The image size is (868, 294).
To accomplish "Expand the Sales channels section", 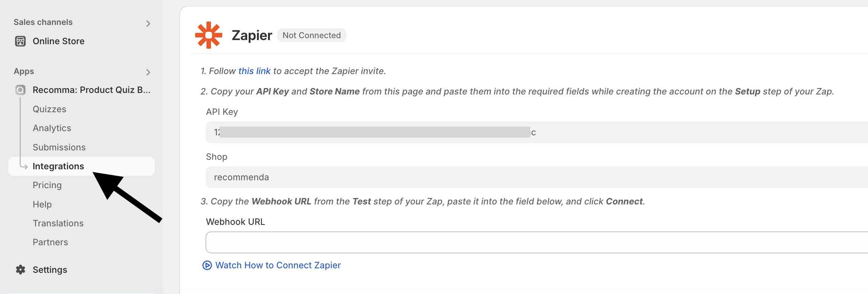I will [x=148, y=23].
